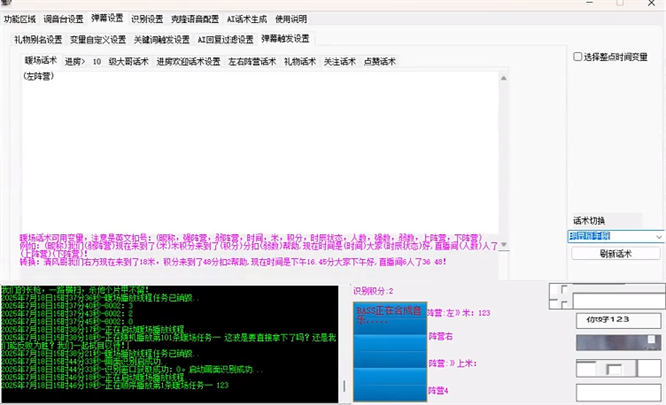666x405 pixels.
Task: Open the 进房> 10 级大哥话术 tab
Action: [x=107, y=62]
